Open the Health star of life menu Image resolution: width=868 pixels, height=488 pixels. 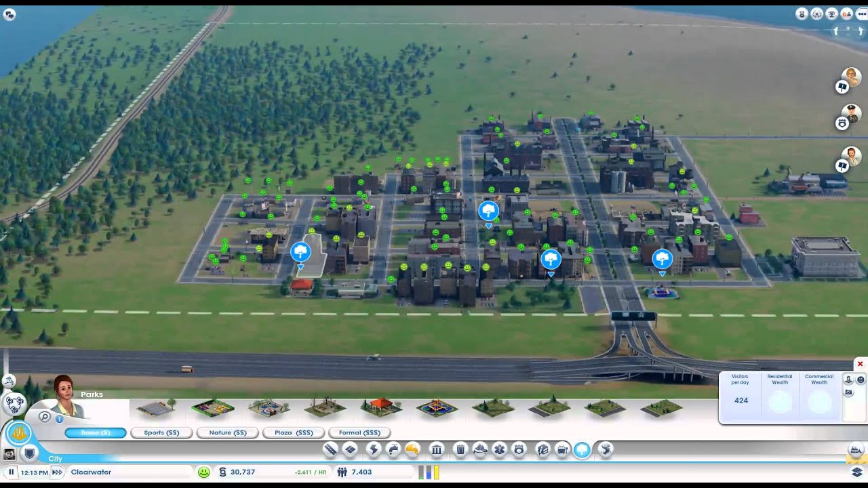click(x=499, y=449)
